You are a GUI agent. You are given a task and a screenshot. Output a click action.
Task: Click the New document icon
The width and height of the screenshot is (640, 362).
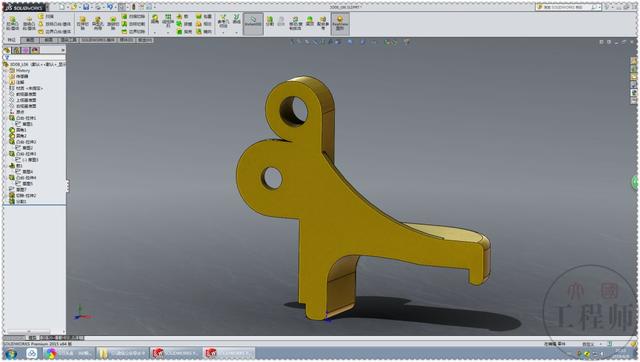point(62,7)
